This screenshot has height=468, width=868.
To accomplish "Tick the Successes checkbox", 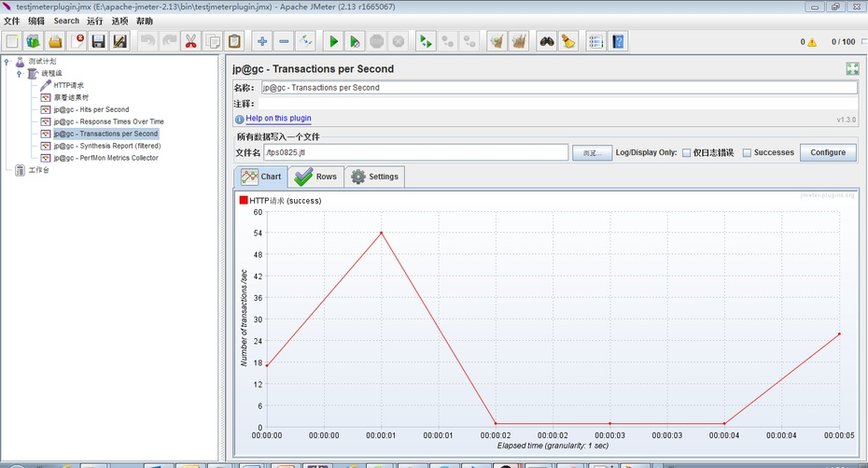I will [747, 153].
